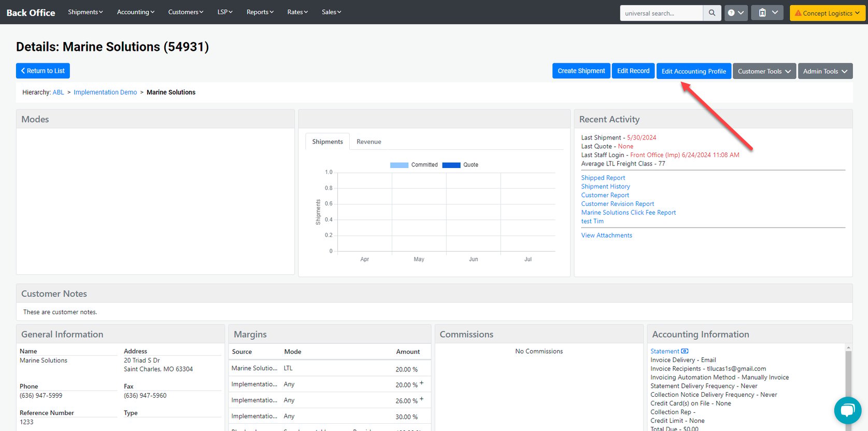Open the ID badge clipboard menu
Image resolution: width=868 pixels, height=431 pixels.
pos(768,13)
